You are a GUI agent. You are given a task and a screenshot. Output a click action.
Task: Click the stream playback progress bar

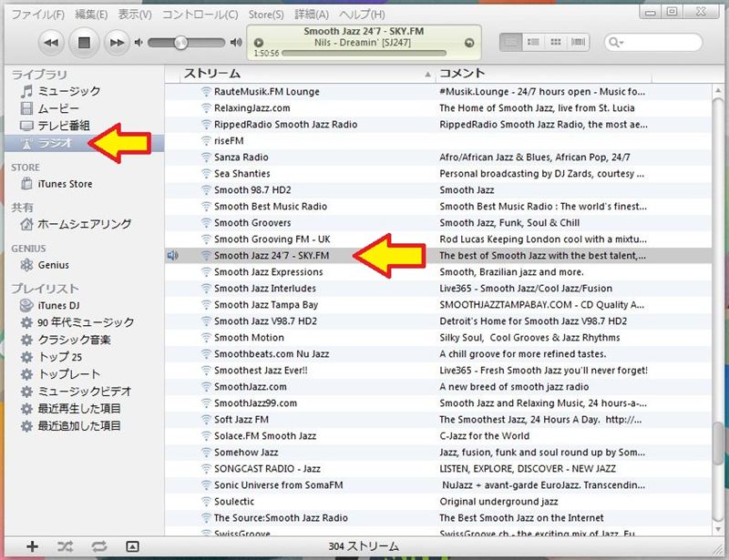[x=364, y=53]
